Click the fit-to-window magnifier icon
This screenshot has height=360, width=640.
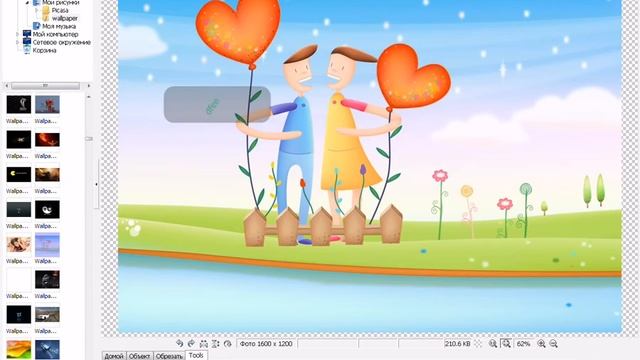[506, 344]
